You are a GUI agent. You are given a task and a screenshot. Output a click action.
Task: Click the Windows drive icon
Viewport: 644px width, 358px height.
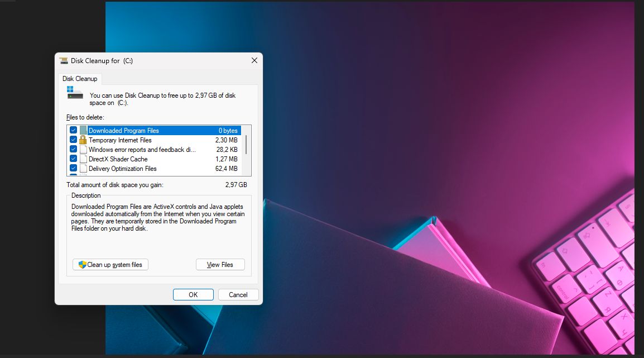pyautogui.click(x=74, y=93)
